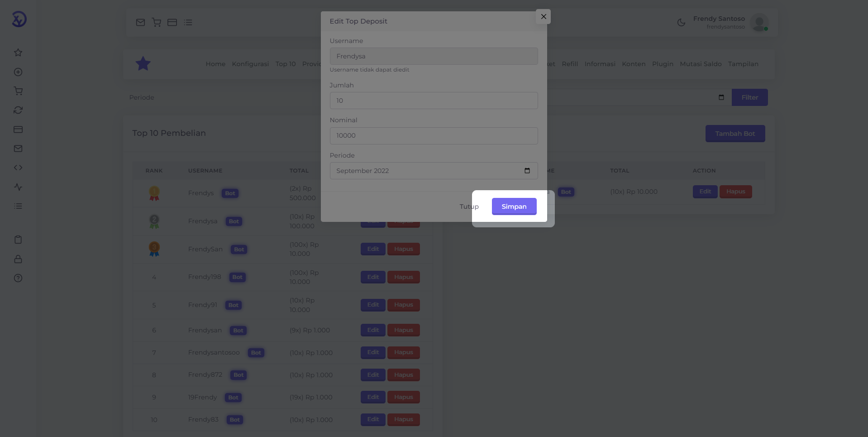
Task: Click Tutup to dismiss the dialog
Action: tap(469, 206)
